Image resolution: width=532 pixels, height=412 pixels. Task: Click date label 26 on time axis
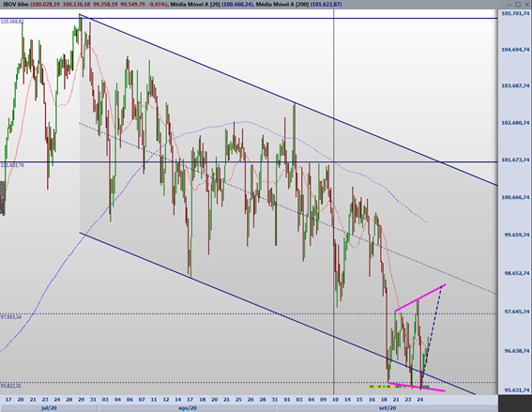[x=251, y=400]
